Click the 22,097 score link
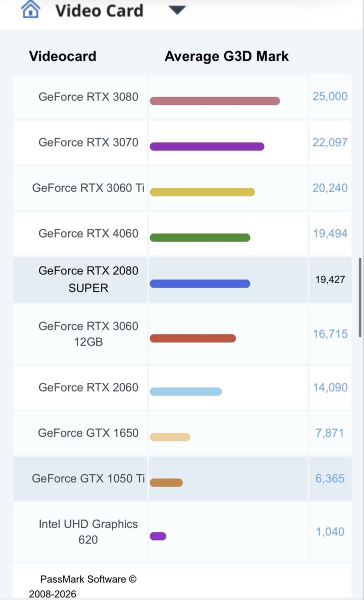 tap(330, 142)
